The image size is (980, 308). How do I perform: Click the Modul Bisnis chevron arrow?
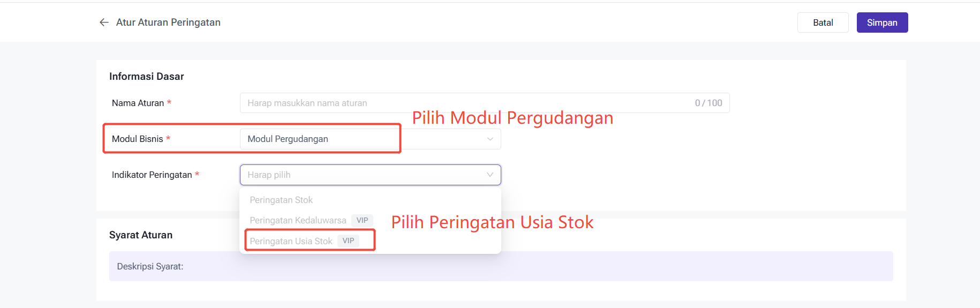490,139
